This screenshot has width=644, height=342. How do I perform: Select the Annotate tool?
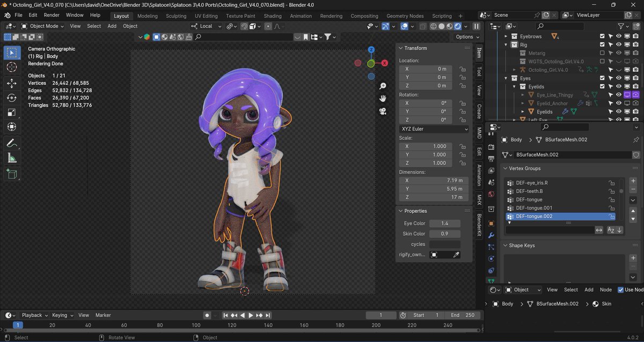tap(12, 143)
